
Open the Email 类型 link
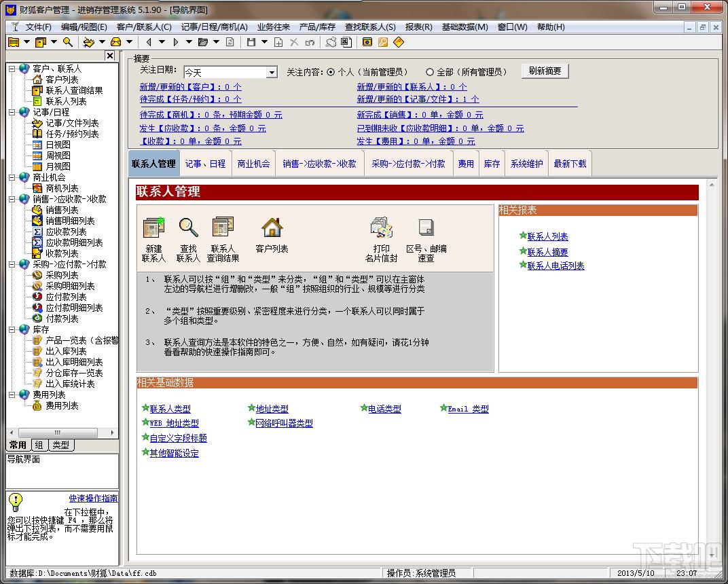click(x=468, y=409)
